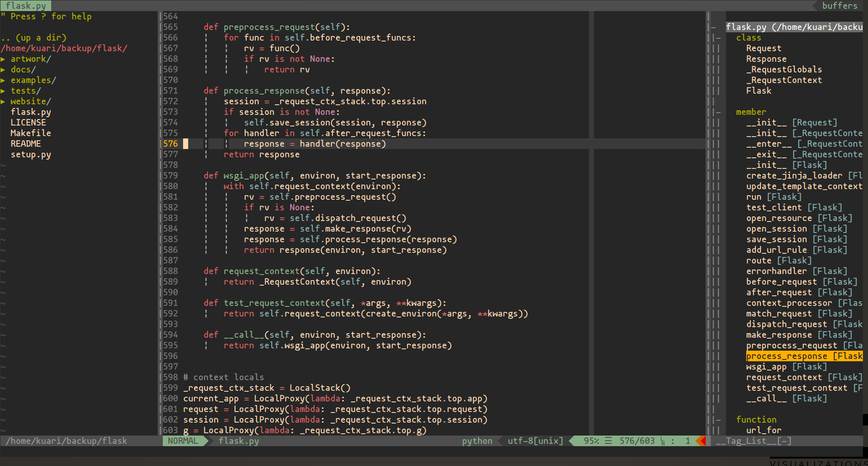Viewport: 868px width, 466px height.
Task: Jump to the __exit__ member tag
Action: click(804, 155)
